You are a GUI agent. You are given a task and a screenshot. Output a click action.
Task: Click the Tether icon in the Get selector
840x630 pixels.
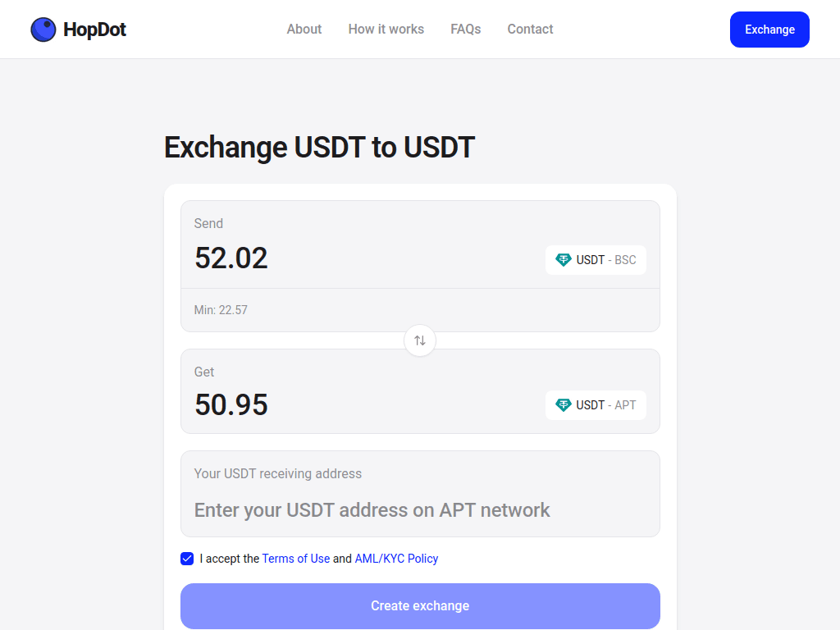click(x=564, y=404)
